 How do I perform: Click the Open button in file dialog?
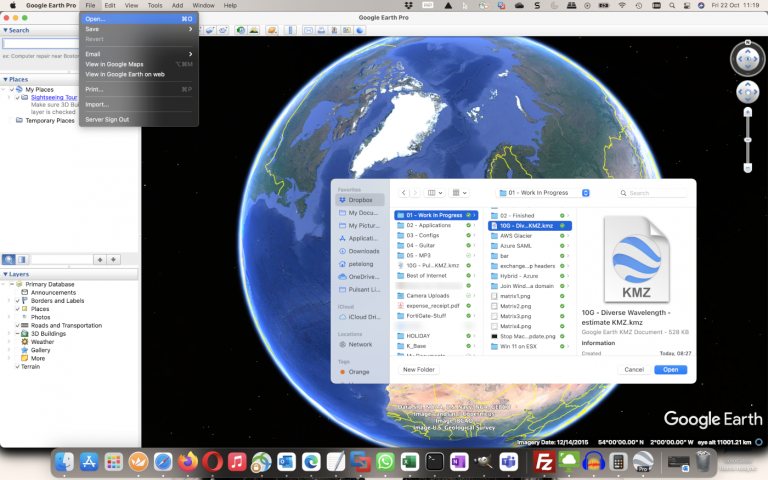tap(670, 369)
